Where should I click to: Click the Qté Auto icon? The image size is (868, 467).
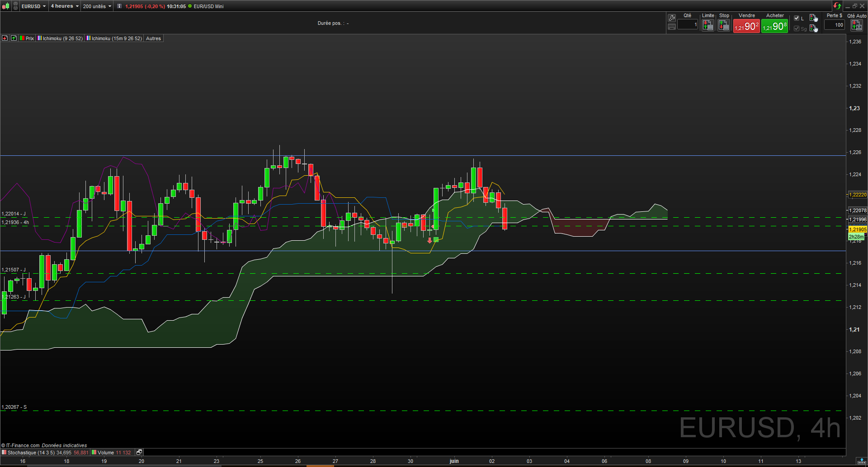[856, 26]
